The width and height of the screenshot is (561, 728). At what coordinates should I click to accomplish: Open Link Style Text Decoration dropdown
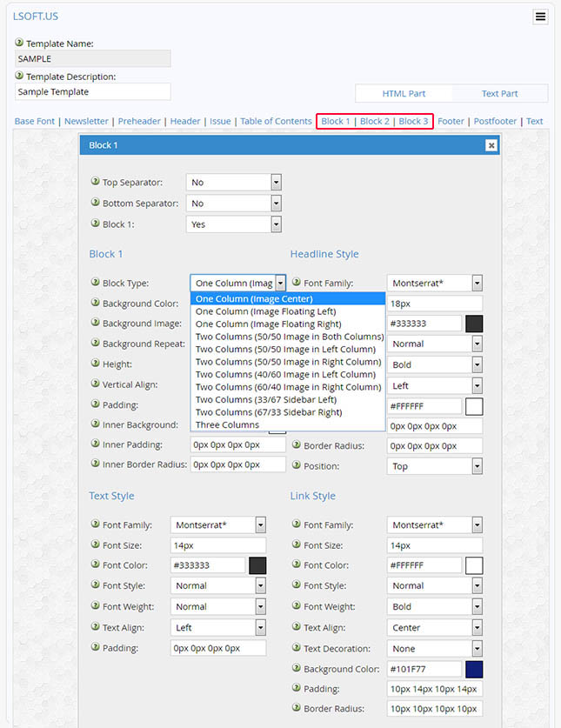pyautogui.click(x=435, y=648)
